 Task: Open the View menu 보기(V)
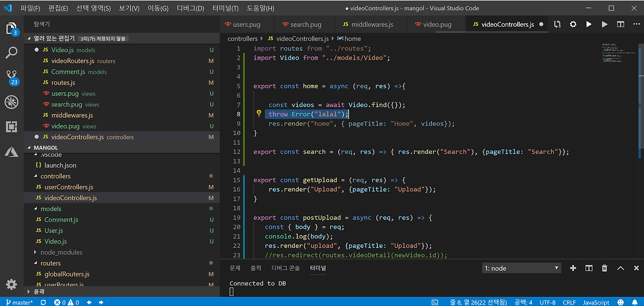pyautogui.click(x=129, y=8)
